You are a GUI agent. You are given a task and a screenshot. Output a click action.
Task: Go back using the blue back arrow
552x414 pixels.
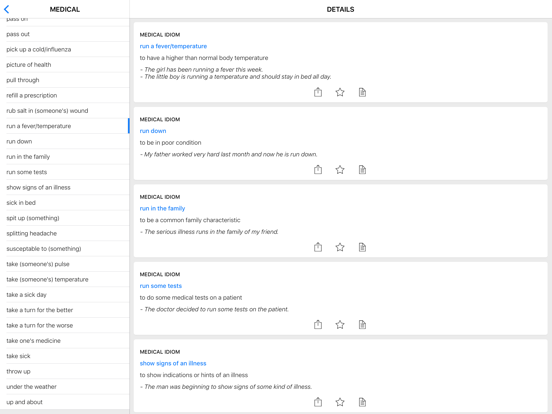[6, 9]
